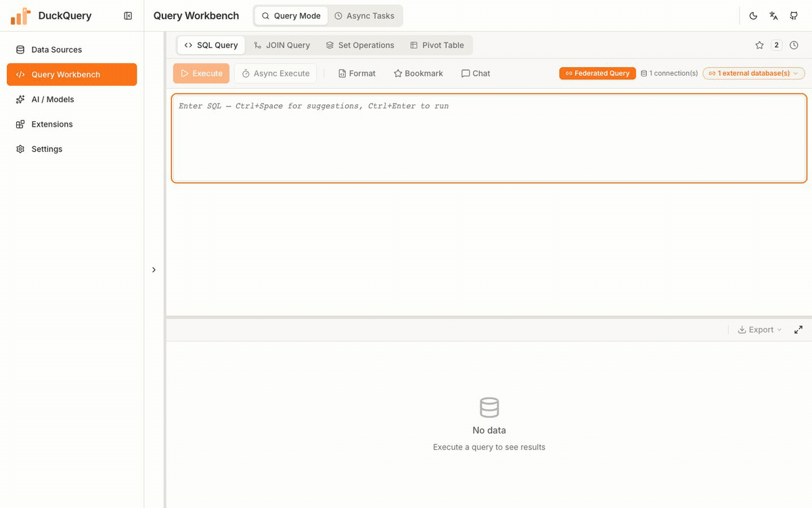Click the bookmark count badge 2
Screen dimensions: 812x508
pyautogui.click(x=777, y=45)
